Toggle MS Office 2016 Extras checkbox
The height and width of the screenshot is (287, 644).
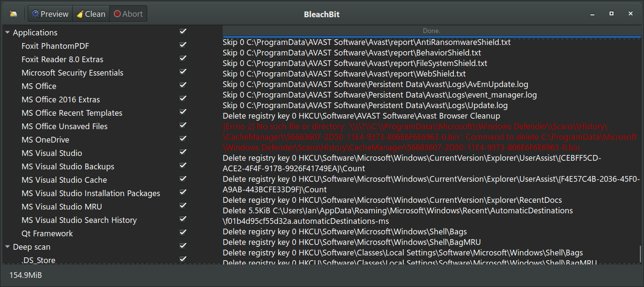coord(183,99)
